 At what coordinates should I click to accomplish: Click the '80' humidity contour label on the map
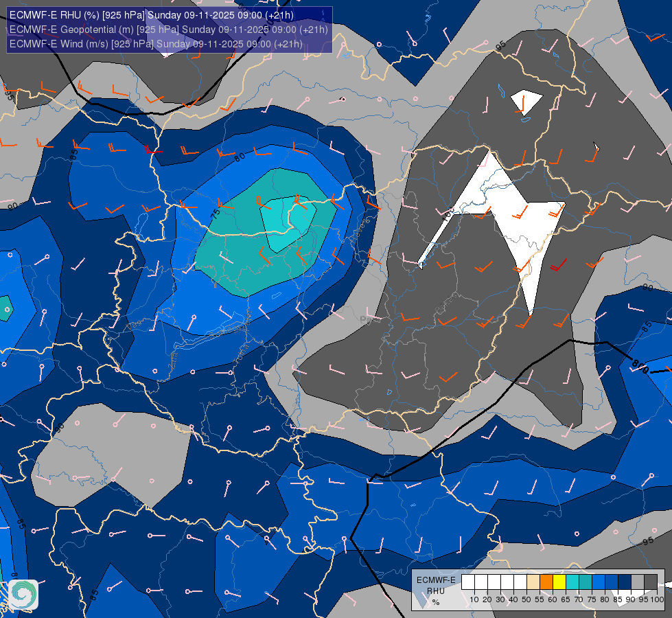pos(240,157)
